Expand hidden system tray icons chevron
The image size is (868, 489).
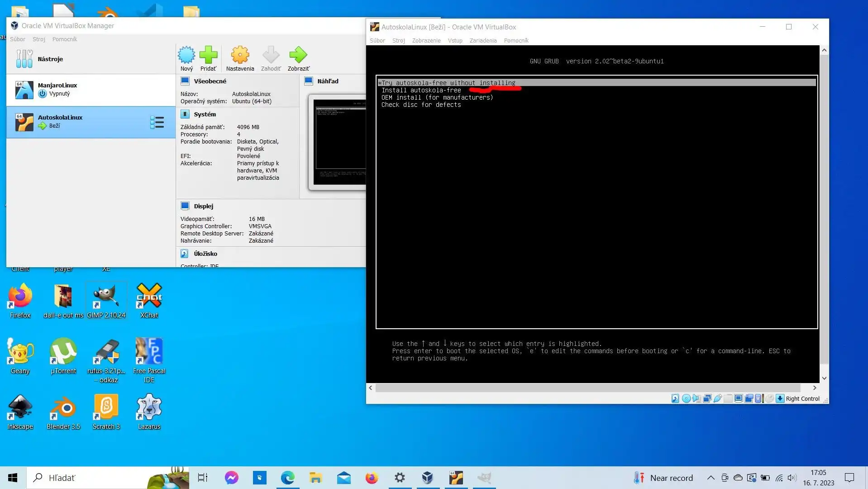point(711,478)
